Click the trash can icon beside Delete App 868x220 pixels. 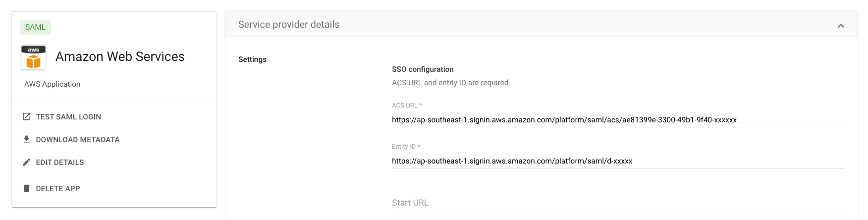click(27, 188)
